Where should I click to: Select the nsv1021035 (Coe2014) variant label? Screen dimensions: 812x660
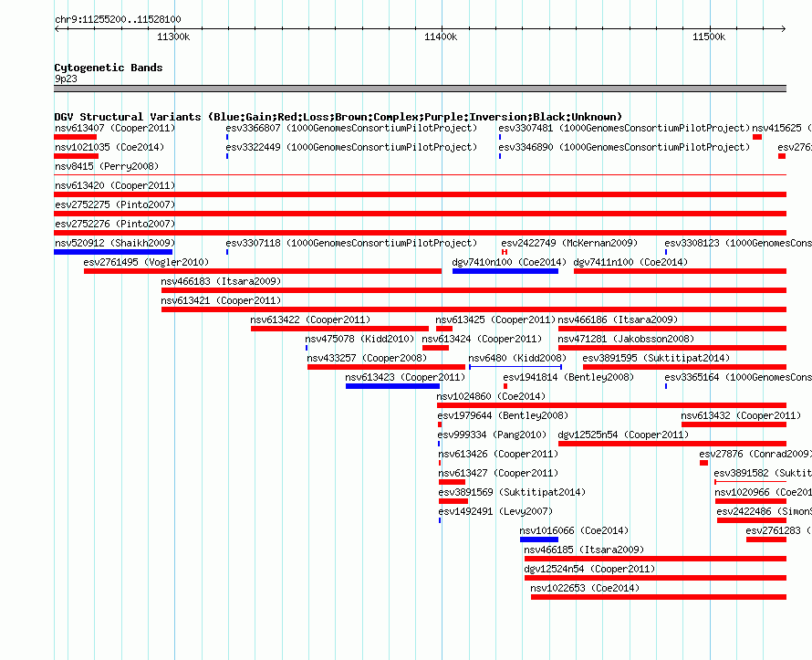click(x=109, y=147)
